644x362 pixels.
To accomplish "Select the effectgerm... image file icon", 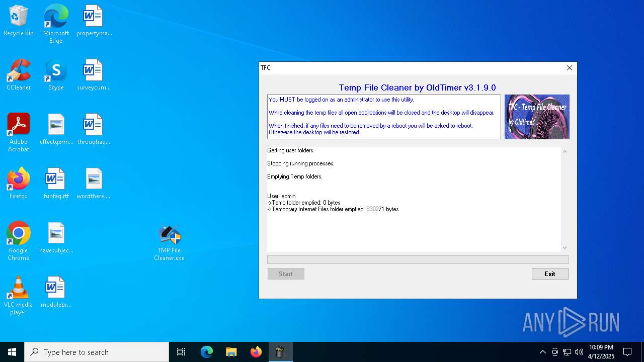I will pos(56,129).
